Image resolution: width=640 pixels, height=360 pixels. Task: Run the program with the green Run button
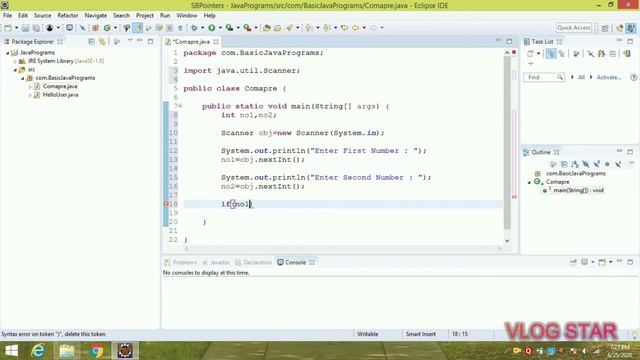point(211,28)
